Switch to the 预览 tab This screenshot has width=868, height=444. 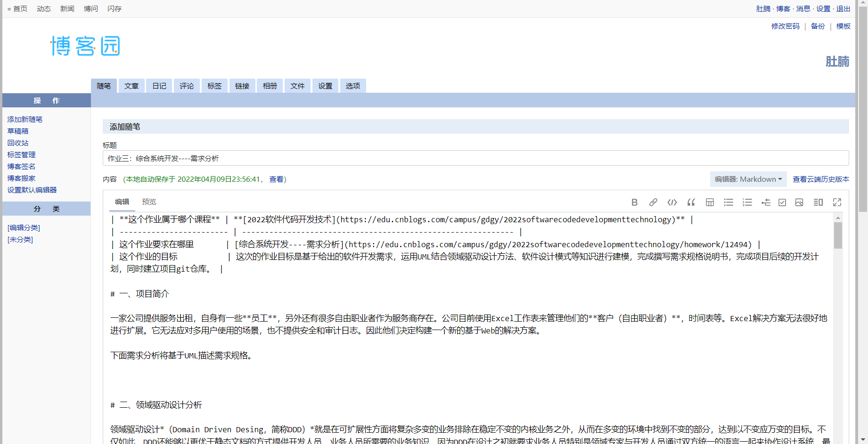click(x=149, y=202)
